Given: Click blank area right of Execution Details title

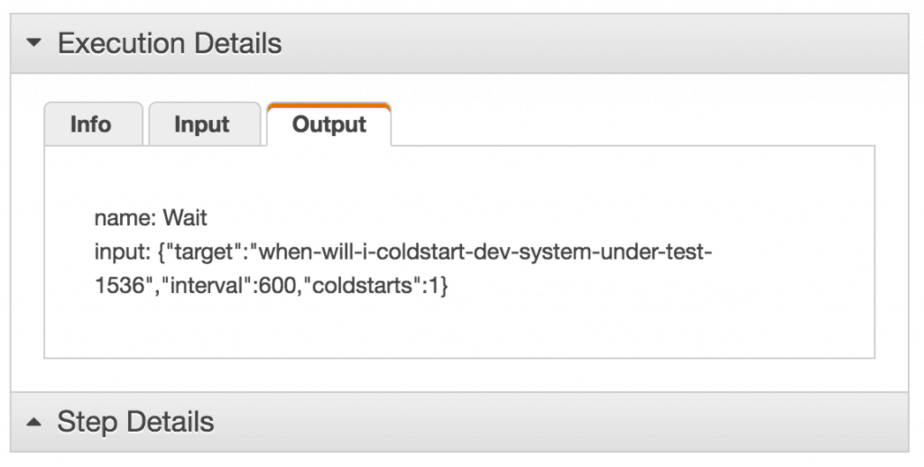Looking at the screenshot, I should click(600, 44).
